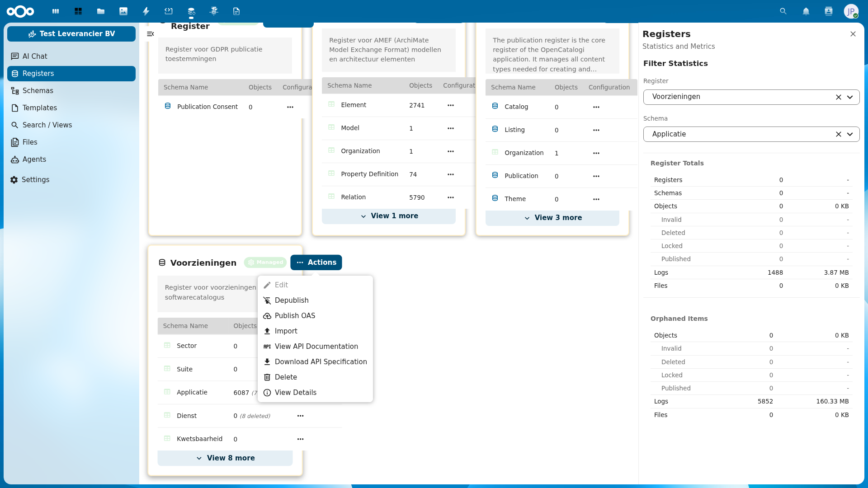Open the Photos app icon
Screen dimensions: 868x488
click(123, 11)
